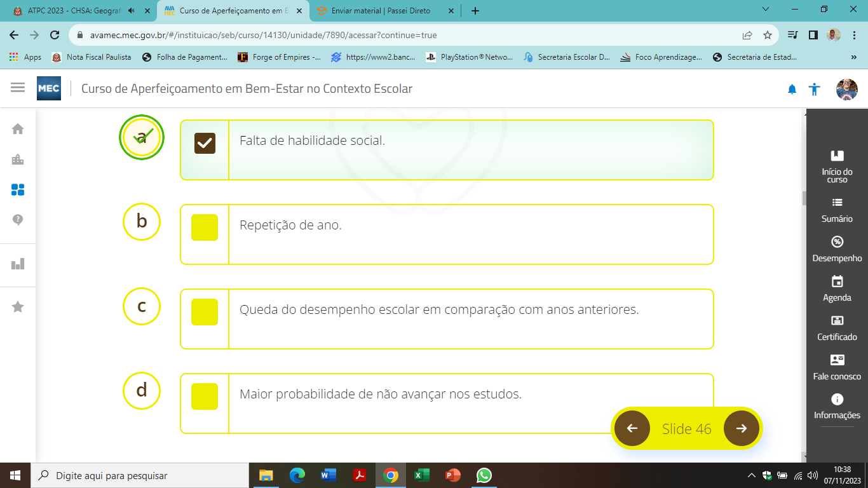Viewport: 868px width, 488px height.
Task: Go to next slide with right arrow
Action: tap(741, 428)
